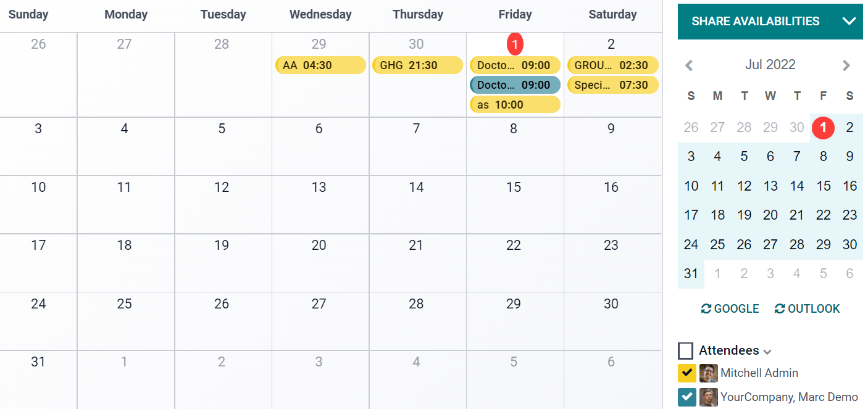
Task: Toggle the Attendees checkbox
Action: click(685, 350)
